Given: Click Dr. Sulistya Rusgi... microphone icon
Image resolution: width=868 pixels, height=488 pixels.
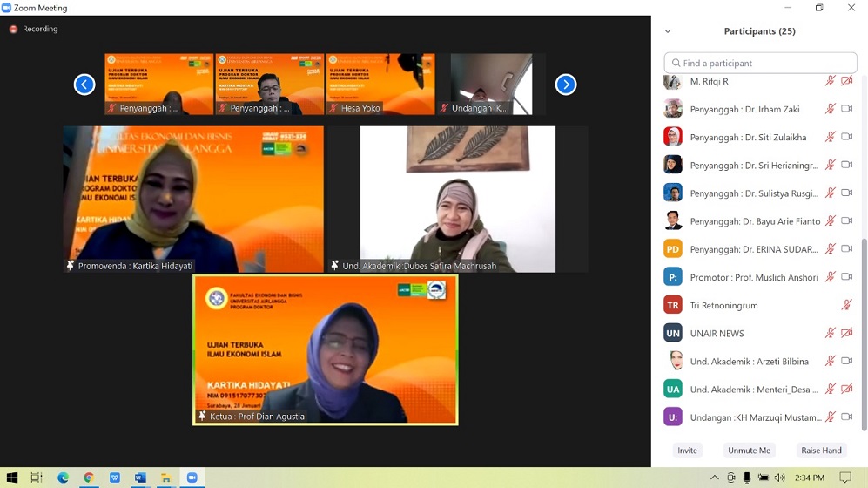Looking at the screenshot, I should (x=830, y=193).
